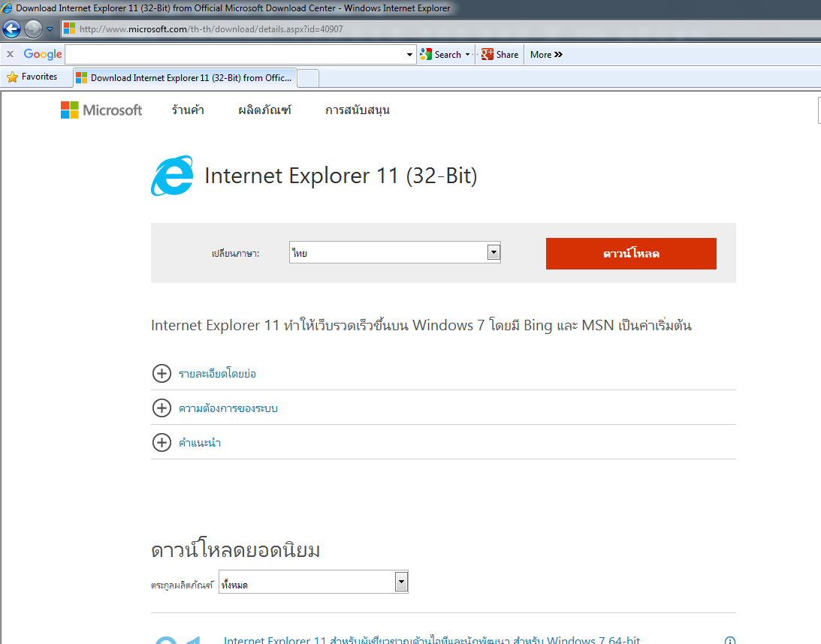Open Google search box history dropdown
Image resolution: width=821 pixels, height=644 pixels.
(409, 54)
